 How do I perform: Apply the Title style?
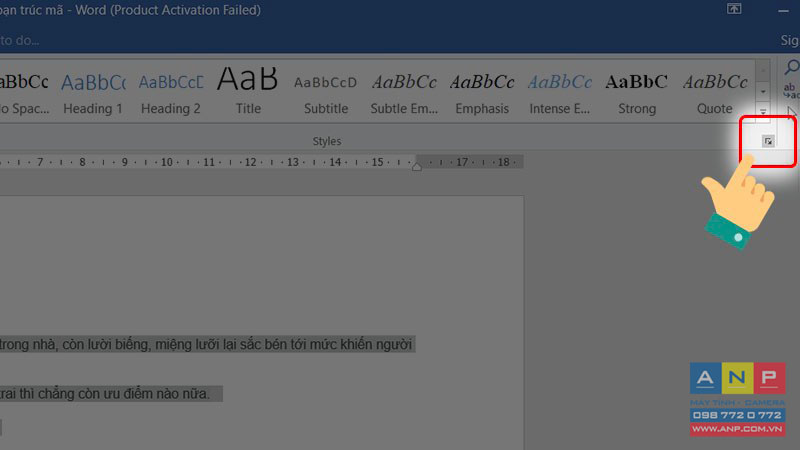(248, 92)
